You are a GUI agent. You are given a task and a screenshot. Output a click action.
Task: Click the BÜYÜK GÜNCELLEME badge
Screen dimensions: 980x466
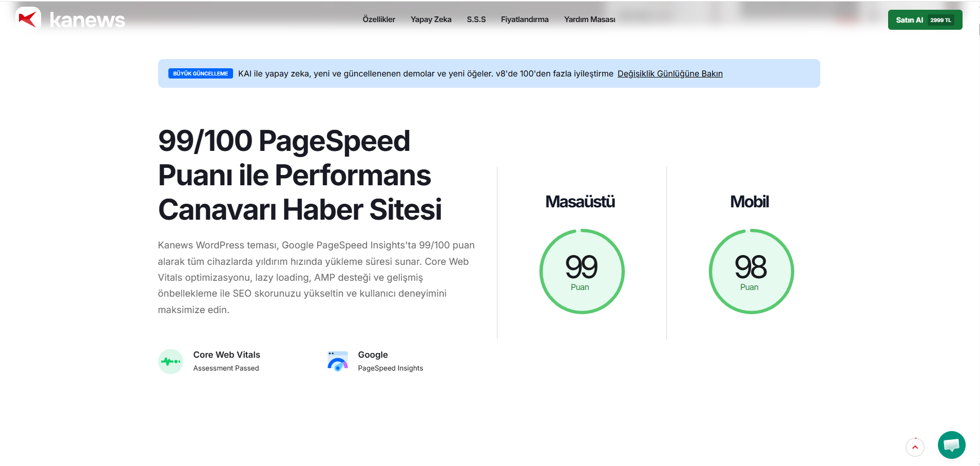coord(201,73)
